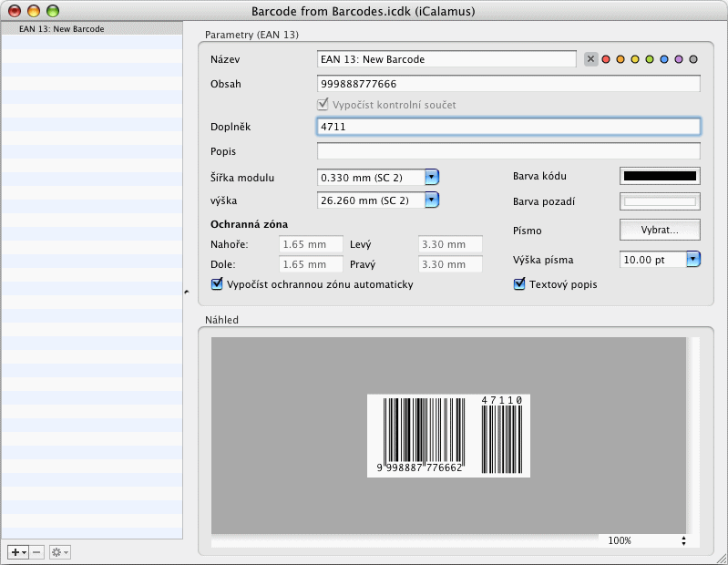Change the 100% preview zoom stepper
Viewport: 728px width, 565px height.
point(683,540)
